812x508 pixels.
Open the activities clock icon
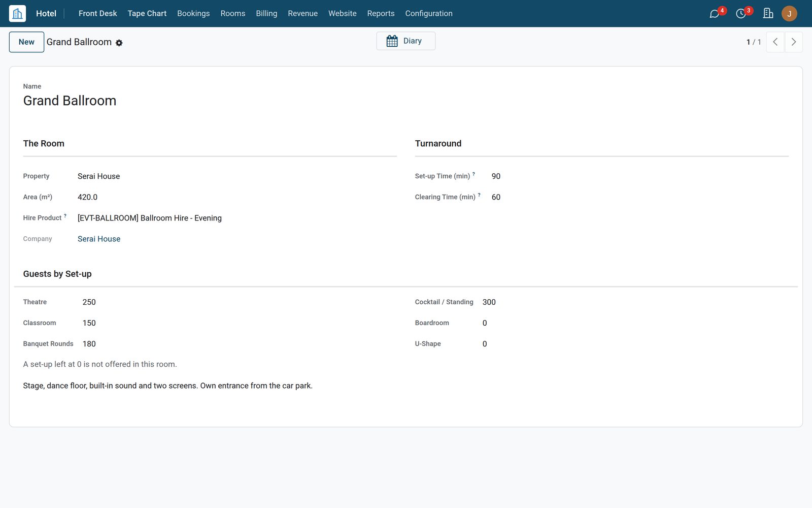tap(741, 14)
